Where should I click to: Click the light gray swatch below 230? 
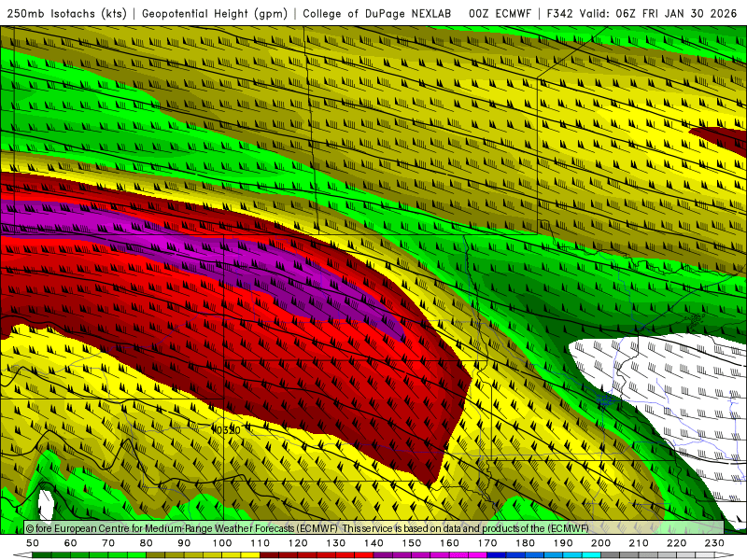(x=706, y=555)
